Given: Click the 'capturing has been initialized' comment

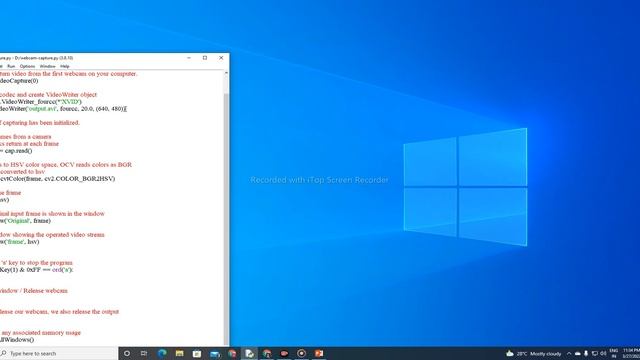Looking at the screenshot, I should pos(40,122).
